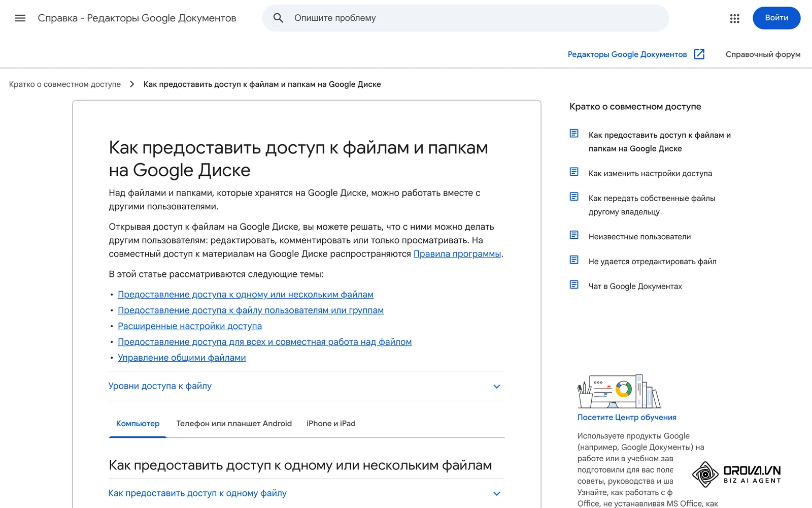Click the article icon for Как предоставить доступ к файлам
The height and width of the screenshot is (508, 812).
pos(574,133)
